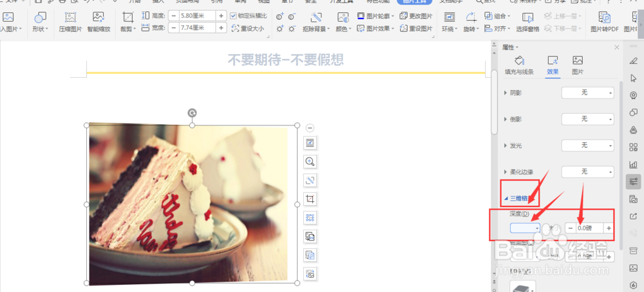Select the Crop (裁剪) tool

click(128, 21)
